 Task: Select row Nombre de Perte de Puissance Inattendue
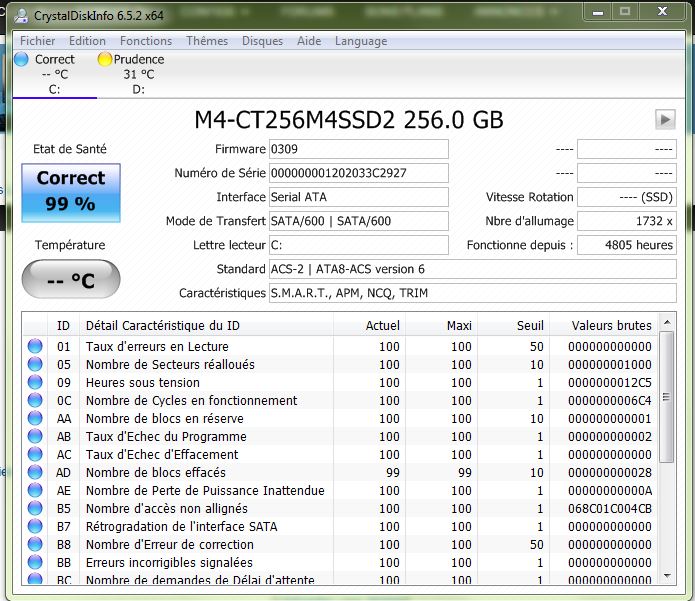coord(340,490)
